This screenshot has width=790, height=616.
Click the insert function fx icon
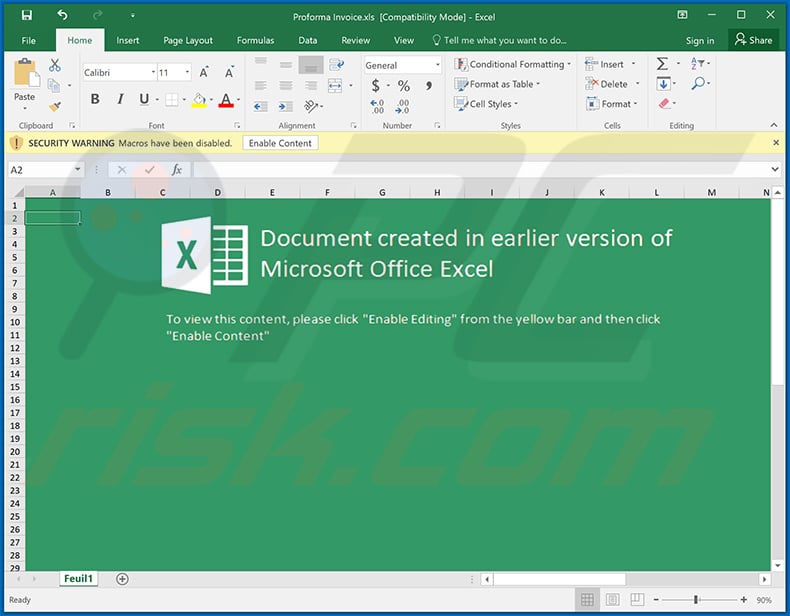(176, 170)
